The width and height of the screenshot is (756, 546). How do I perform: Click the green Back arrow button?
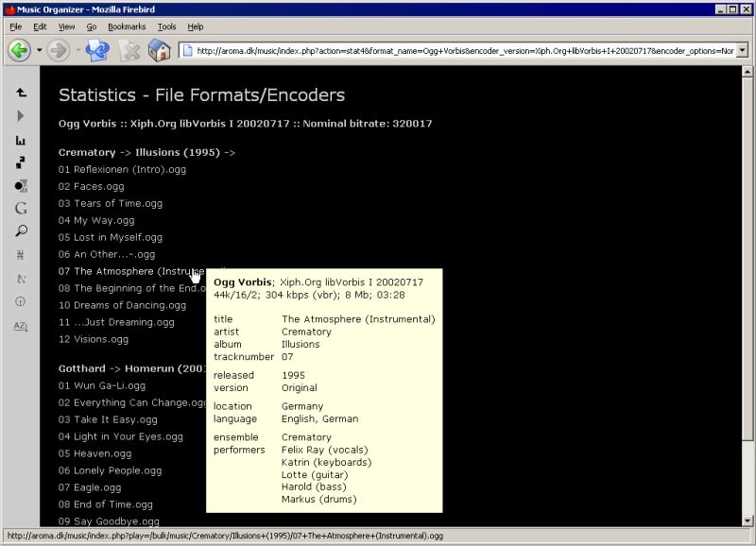19,50
